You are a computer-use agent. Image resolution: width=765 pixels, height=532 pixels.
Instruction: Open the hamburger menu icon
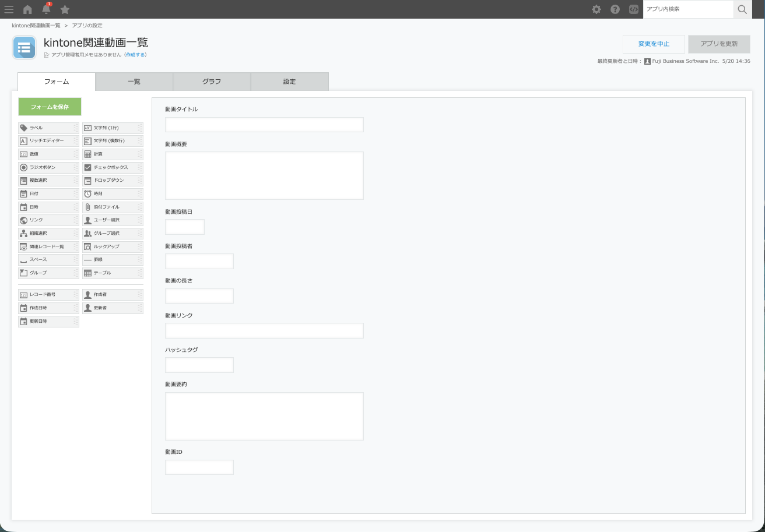9,9
